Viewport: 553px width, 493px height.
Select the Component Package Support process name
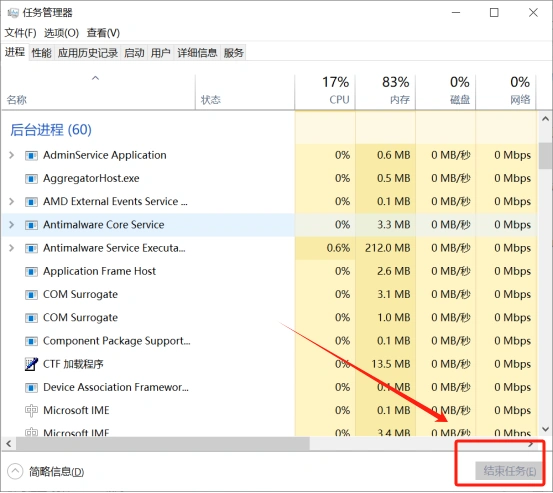116,341
